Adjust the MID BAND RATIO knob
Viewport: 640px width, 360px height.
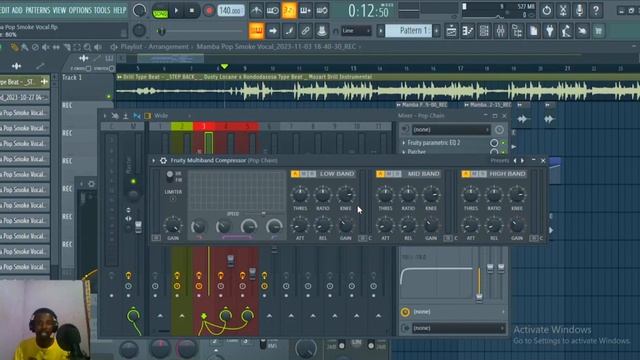click(x=408, y=195)
